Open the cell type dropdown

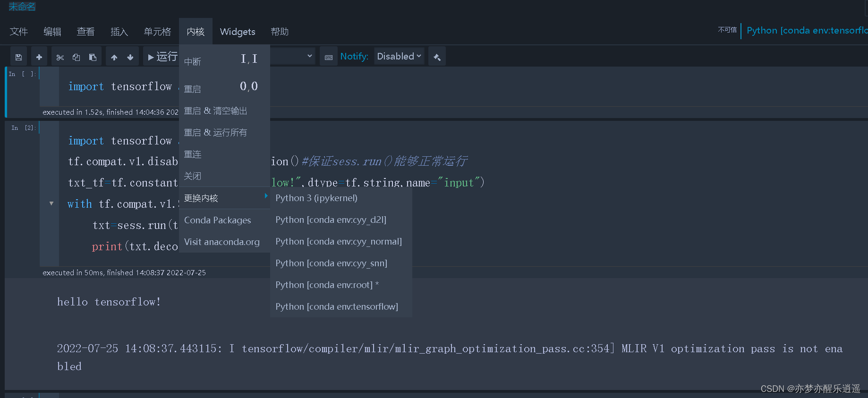(293, 56)
